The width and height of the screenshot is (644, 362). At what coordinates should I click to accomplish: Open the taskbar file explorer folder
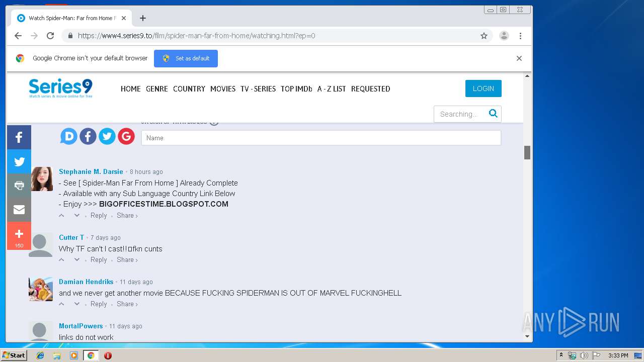pyautogui.click(x=57, y=355)
